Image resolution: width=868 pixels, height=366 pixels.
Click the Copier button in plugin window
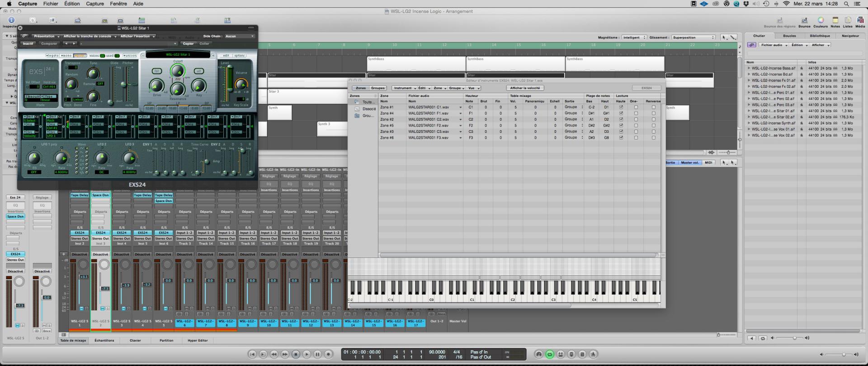[188, 44]
